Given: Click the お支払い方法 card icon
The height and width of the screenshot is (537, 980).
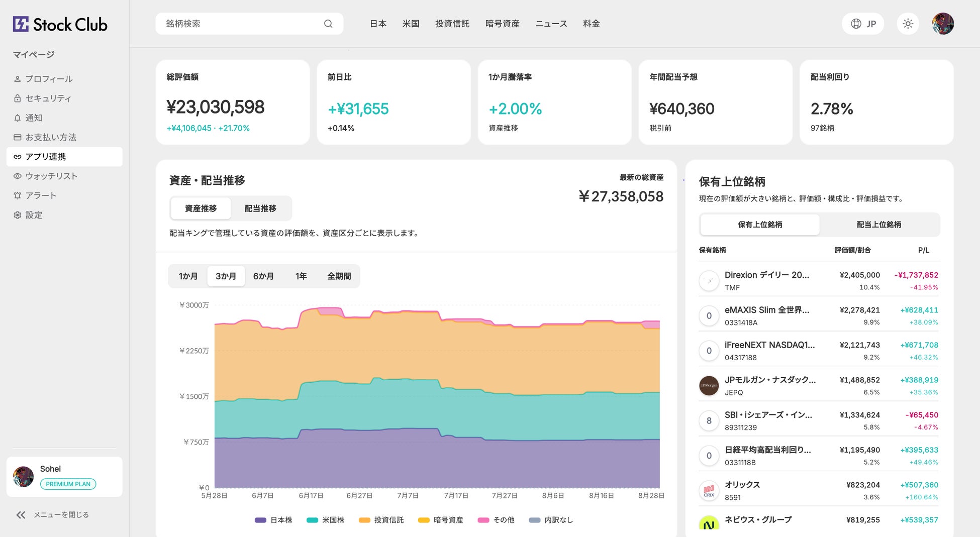Looking at the screenshot, I should tap(18, 137).
